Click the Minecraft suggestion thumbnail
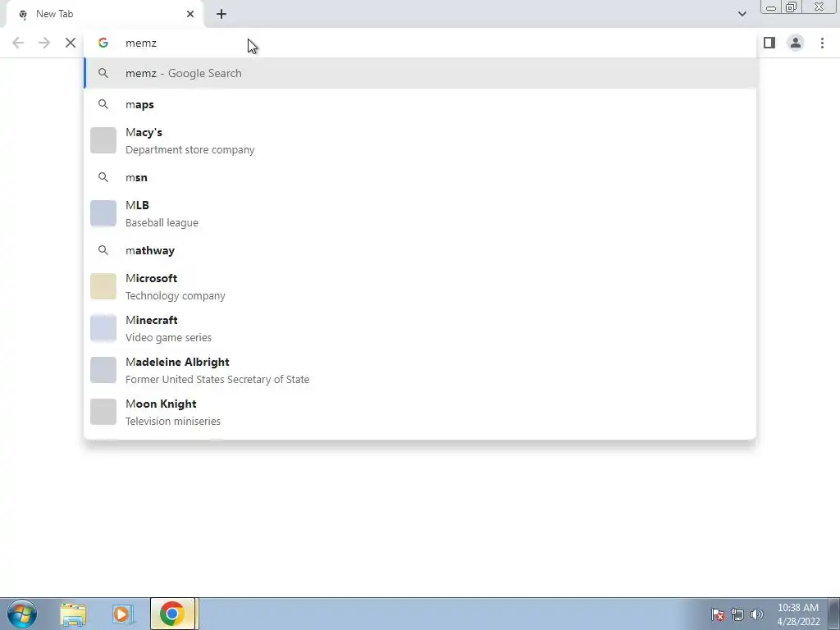The width and height of the screenshot is (840, 630). tap(103, 328)
